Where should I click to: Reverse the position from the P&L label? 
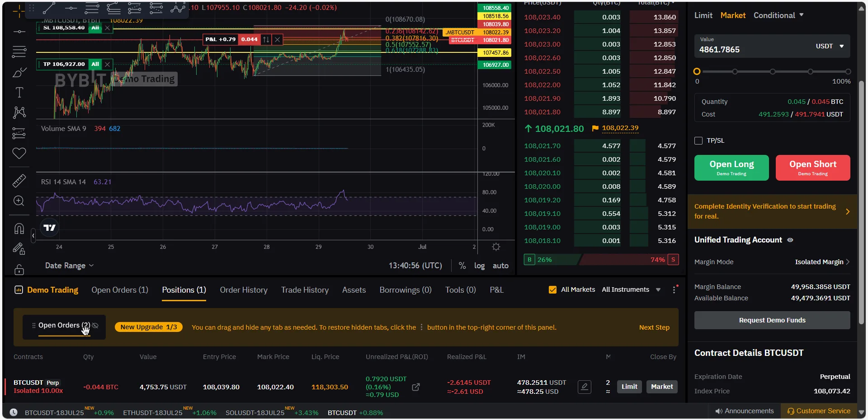266,40
